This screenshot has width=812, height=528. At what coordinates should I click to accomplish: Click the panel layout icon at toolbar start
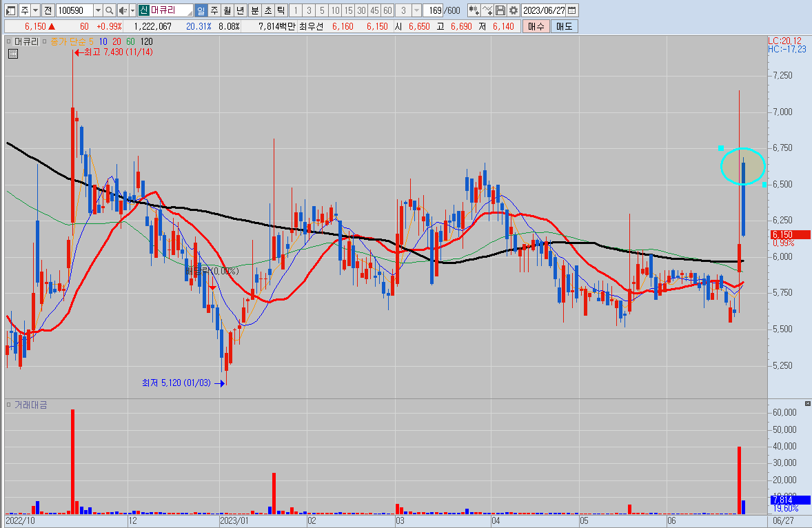pos(11,10)
